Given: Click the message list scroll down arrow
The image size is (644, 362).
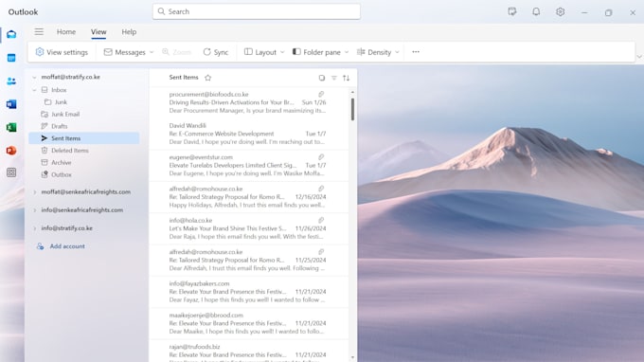Looking at the screenshot, I should (x=352, y=357).
